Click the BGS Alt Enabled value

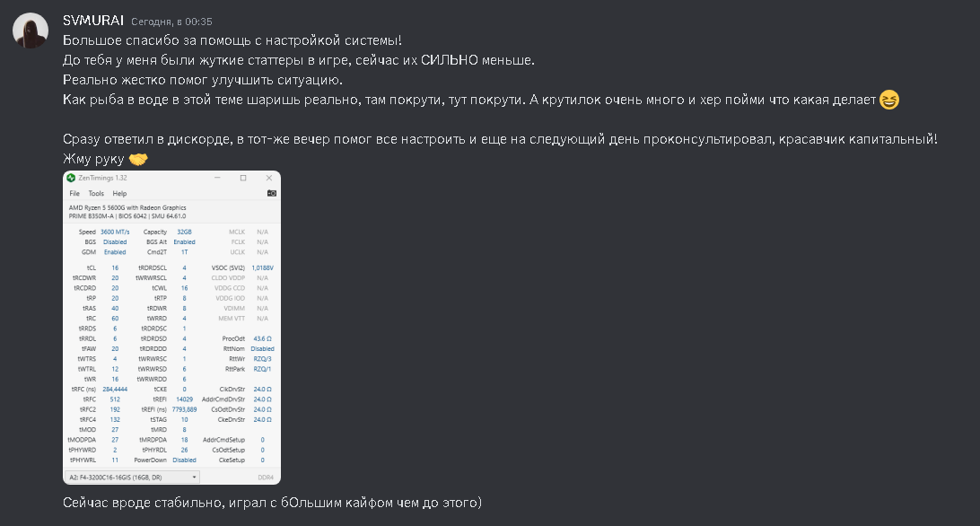point(184,242)
